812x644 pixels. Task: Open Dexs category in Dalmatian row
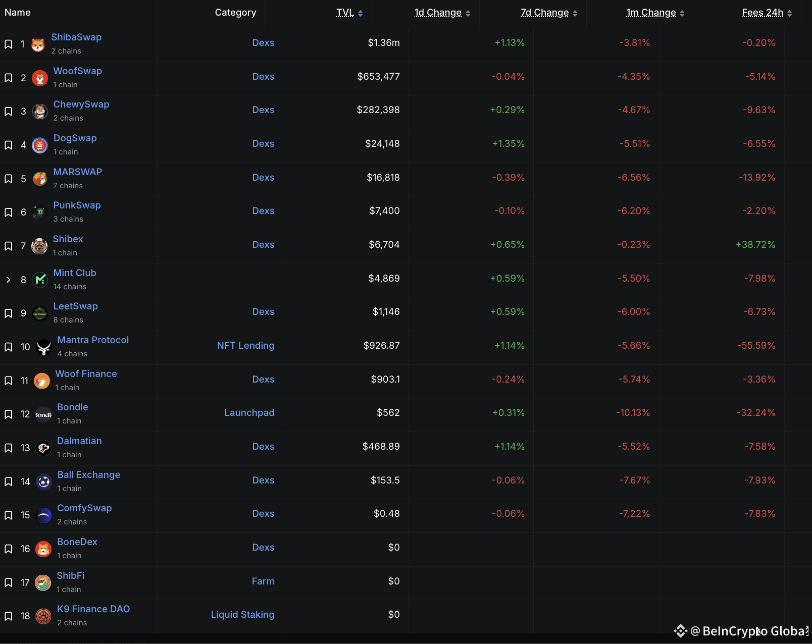pyautogui.click(x=264, y=447)
